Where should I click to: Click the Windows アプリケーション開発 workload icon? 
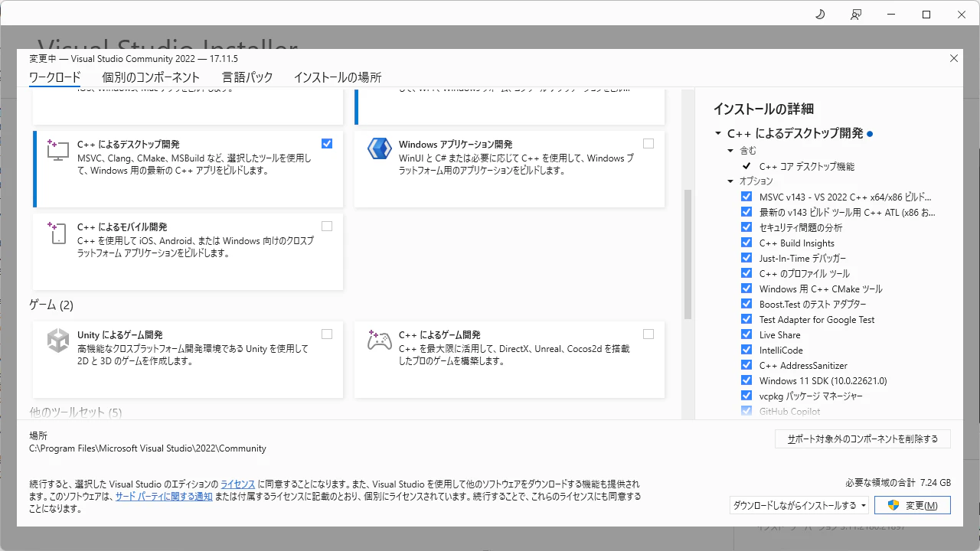[x=380, y=148]
